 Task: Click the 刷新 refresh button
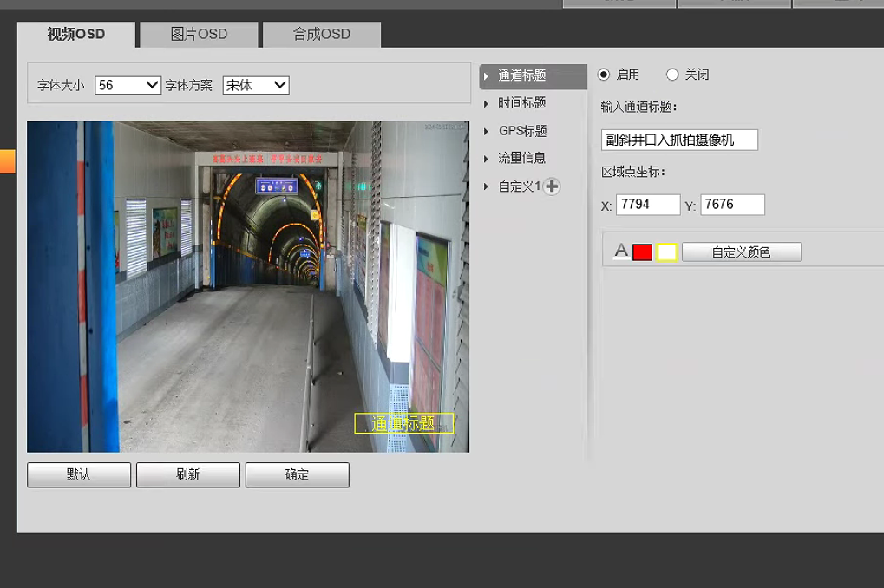(188, 474)
